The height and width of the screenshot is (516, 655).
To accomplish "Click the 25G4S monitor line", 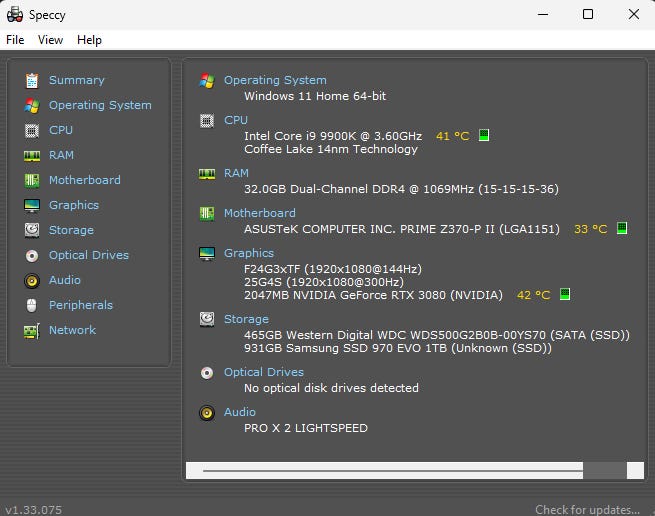I will [324, 282].
